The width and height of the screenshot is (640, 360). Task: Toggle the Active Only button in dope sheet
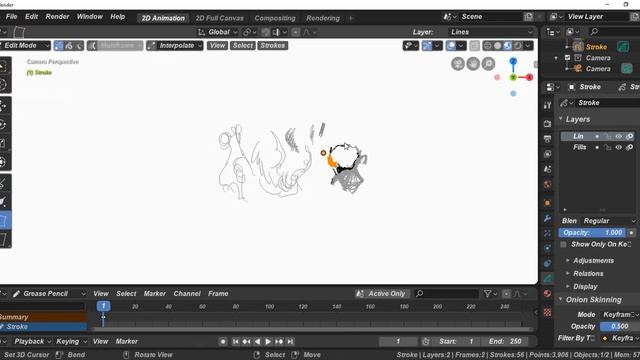point(382,293)
